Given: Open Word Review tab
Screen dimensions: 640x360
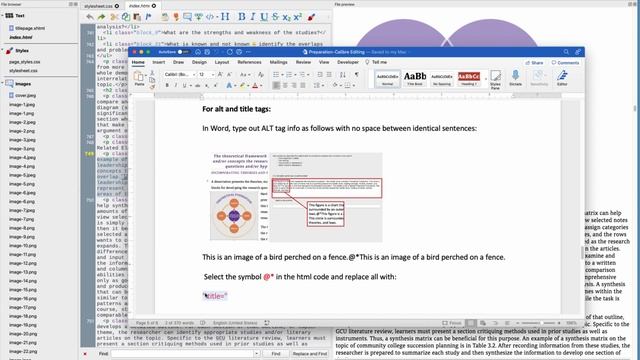Looking at the screenshot, I should pyautogui.click(x=303, y=62).
